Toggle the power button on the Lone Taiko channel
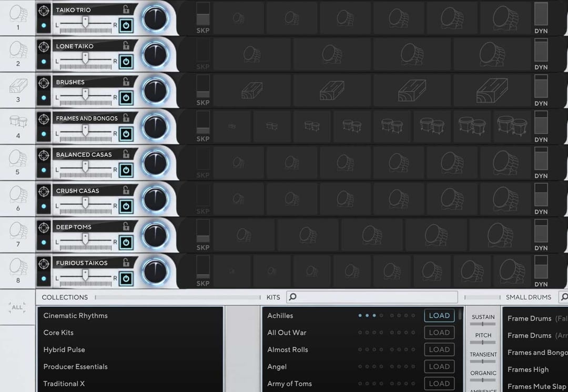 126,62
